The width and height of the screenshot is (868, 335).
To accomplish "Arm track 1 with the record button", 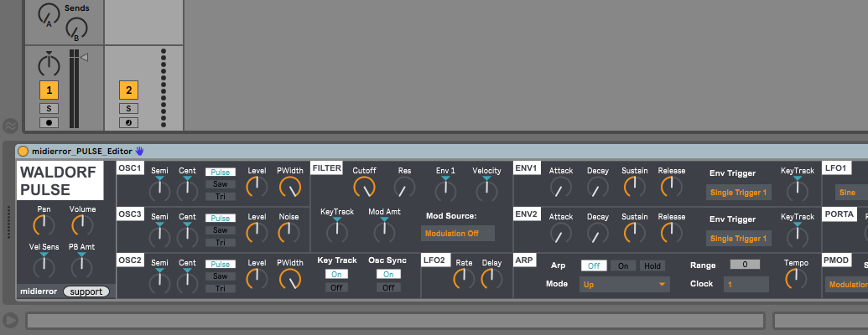I will click(x=49, y=123).
